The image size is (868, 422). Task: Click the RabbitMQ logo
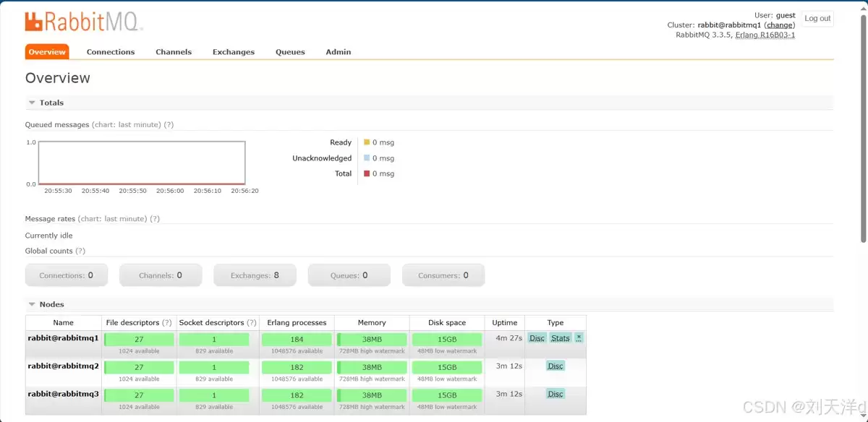[x=83, y=22]
